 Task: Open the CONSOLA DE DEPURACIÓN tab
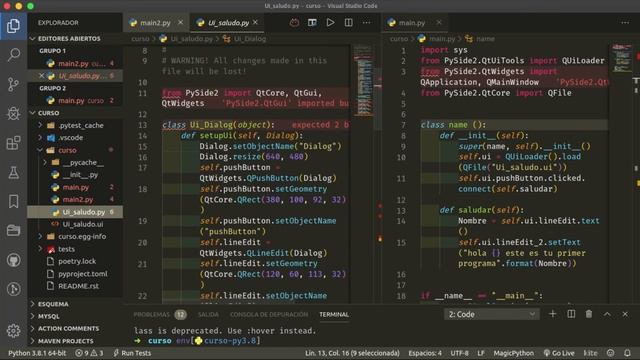(269, 314)
